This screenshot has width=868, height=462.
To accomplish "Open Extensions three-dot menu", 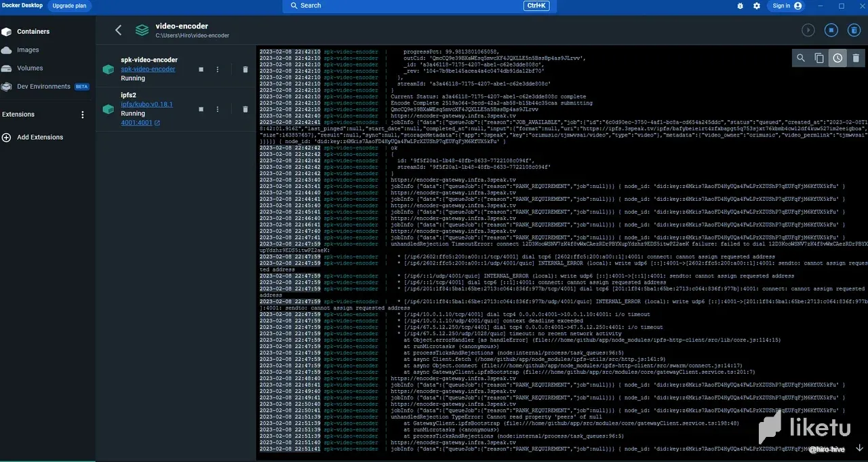I will point(83,115).
